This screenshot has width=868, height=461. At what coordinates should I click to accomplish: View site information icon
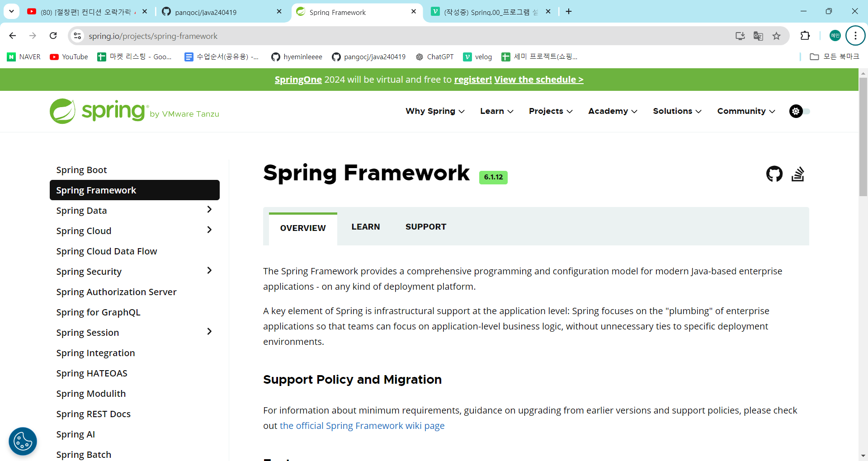click(x=78, y=36)
